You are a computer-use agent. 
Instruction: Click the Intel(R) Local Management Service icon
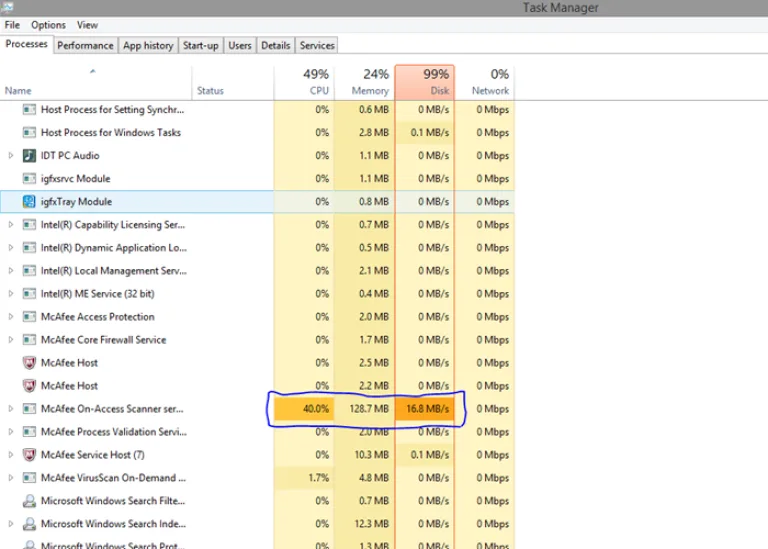tap(29, 271)
